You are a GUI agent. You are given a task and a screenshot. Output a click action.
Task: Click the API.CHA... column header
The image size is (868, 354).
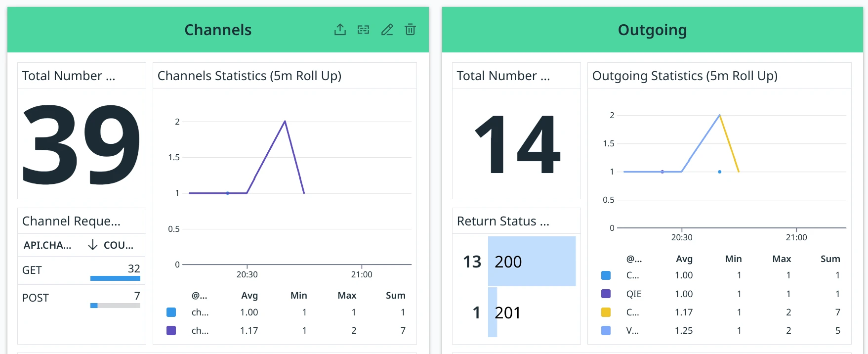47,245
